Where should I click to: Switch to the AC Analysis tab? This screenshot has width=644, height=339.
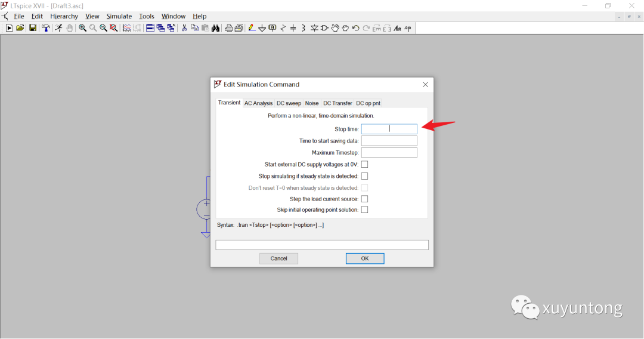(x=258, y=103)
